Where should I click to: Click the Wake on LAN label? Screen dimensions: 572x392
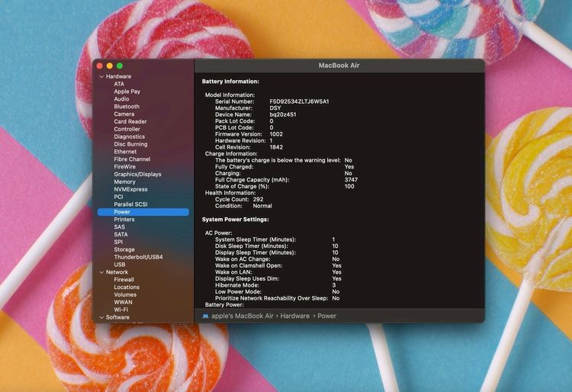(233, 272)
